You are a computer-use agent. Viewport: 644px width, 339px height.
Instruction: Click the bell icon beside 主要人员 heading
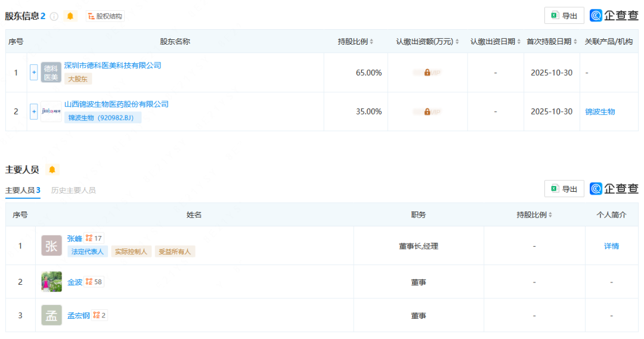coord(52,170)
